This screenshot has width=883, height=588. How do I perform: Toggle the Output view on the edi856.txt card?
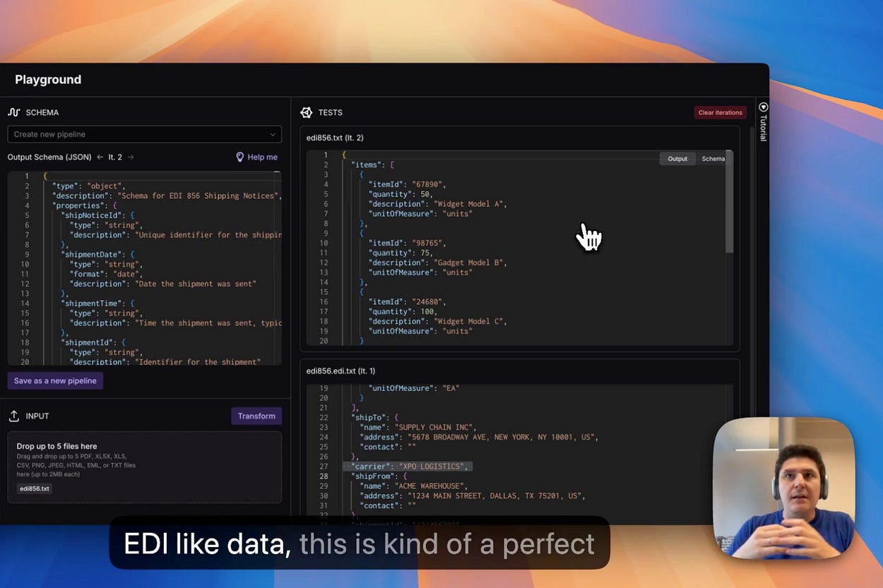click(x=677, y=159)
